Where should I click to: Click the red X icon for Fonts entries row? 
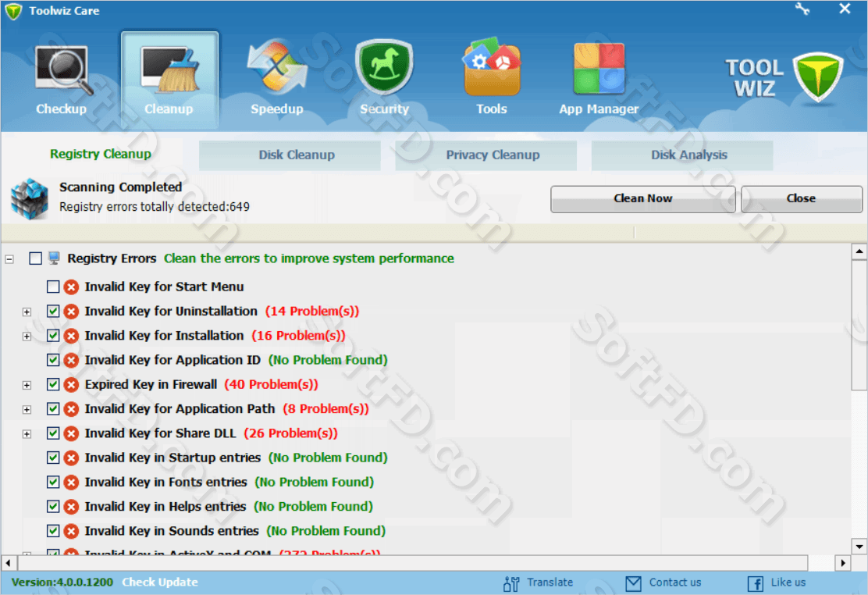click(x=71, y=482)
